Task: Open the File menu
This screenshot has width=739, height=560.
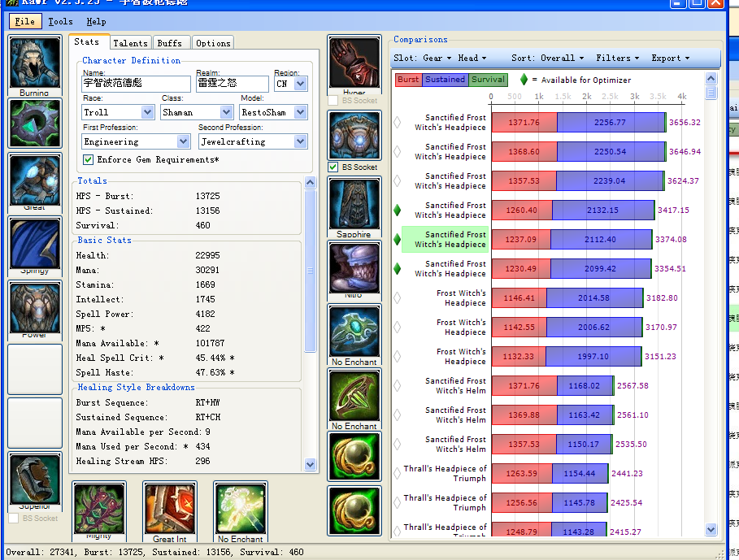Action: point(25,22)
